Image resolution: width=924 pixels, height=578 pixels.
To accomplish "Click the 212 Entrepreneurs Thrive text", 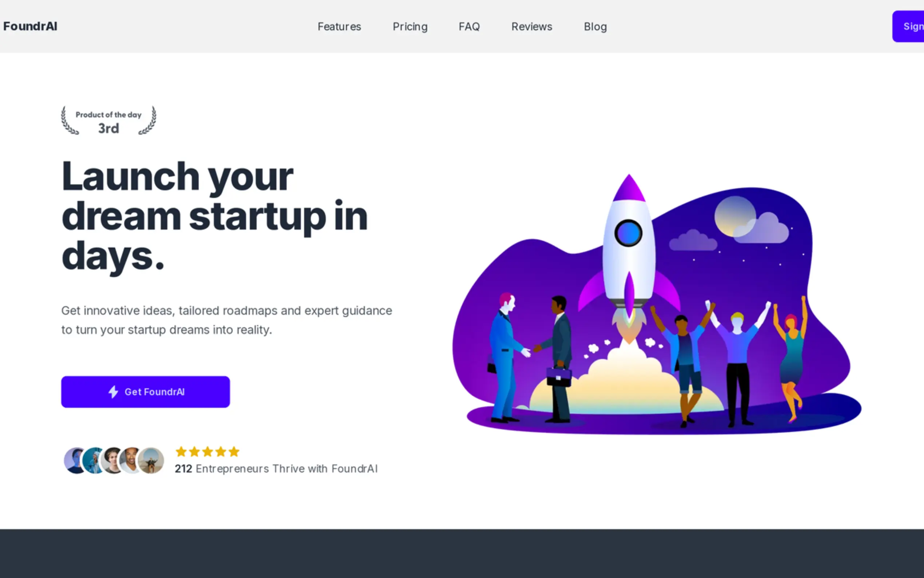I will tap(276, 469).
